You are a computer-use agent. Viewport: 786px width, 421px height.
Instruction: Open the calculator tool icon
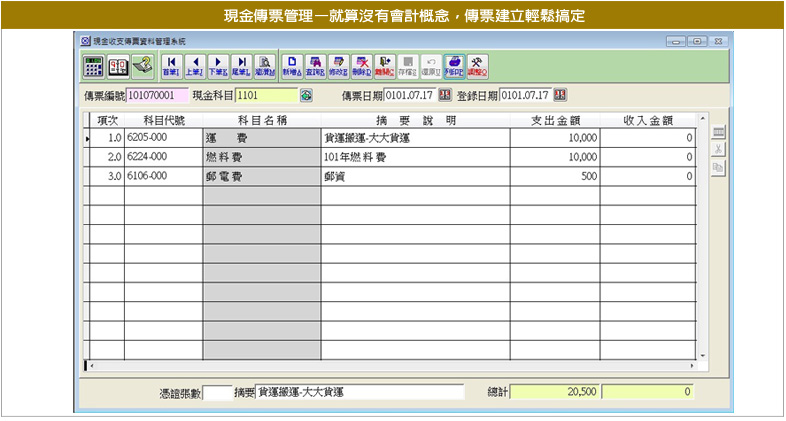pos(93,66)
